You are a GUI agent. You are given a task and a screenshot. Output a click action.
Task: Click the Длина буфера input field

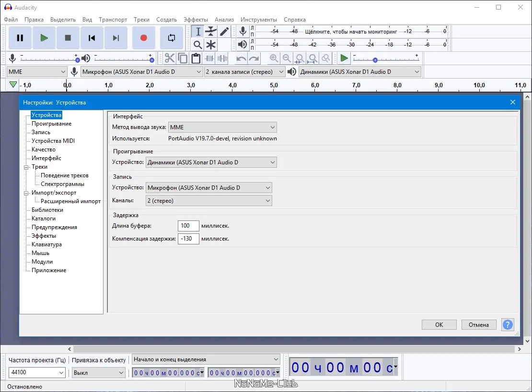pyautogui.click(x=188, y=226)
